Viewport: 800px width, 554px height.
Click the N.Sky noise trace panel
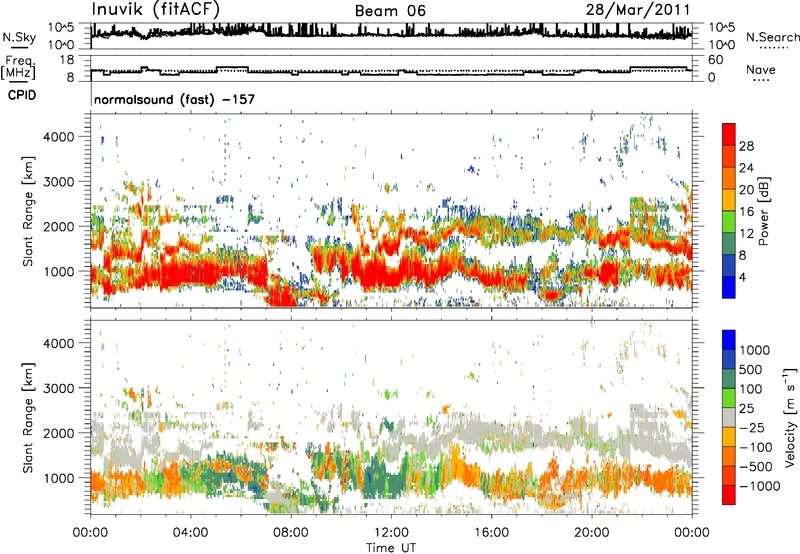(391, 36)
